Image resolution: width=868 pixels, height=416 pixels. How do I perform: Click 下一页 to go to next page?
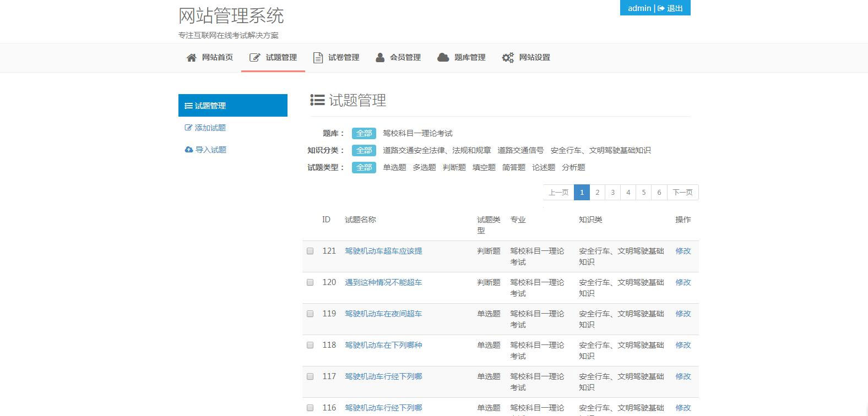[682, 192]
